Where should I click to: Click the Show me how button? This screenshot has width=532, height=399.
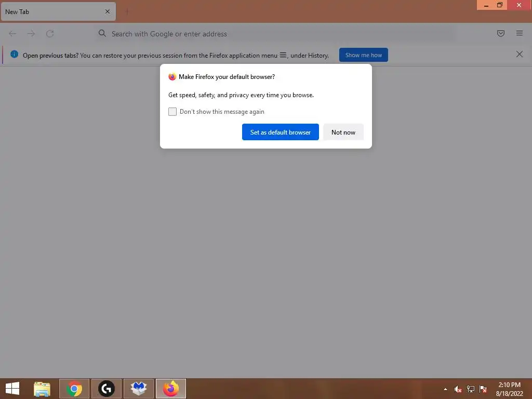[x=363, y=55]
